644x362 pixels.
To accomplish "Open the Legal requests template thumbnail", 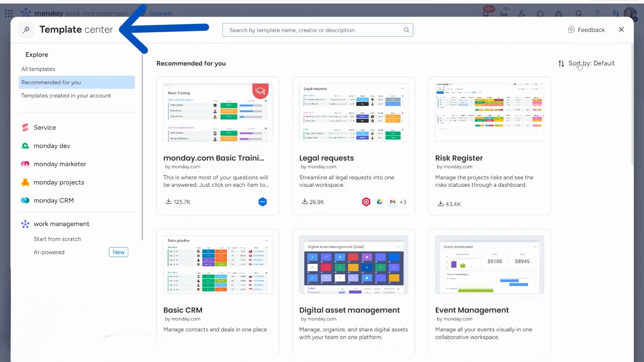I will [354, 112].
